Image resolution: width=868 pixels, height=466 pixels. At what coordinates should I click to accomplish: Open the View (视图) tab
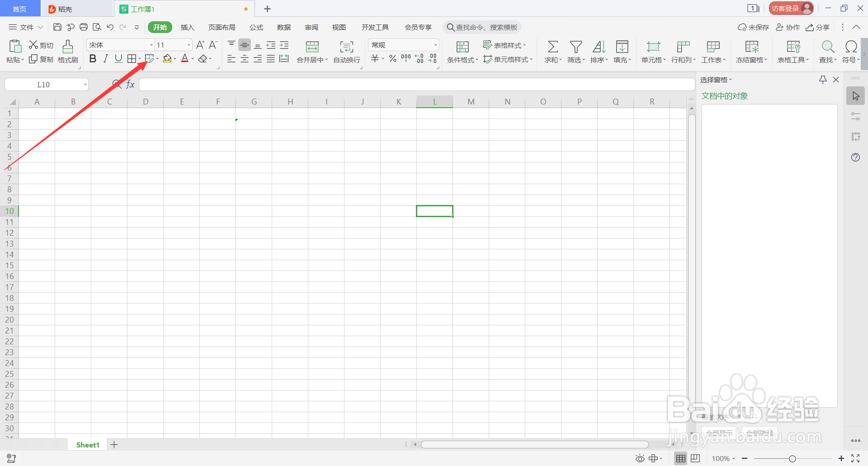tap(339, 27)
